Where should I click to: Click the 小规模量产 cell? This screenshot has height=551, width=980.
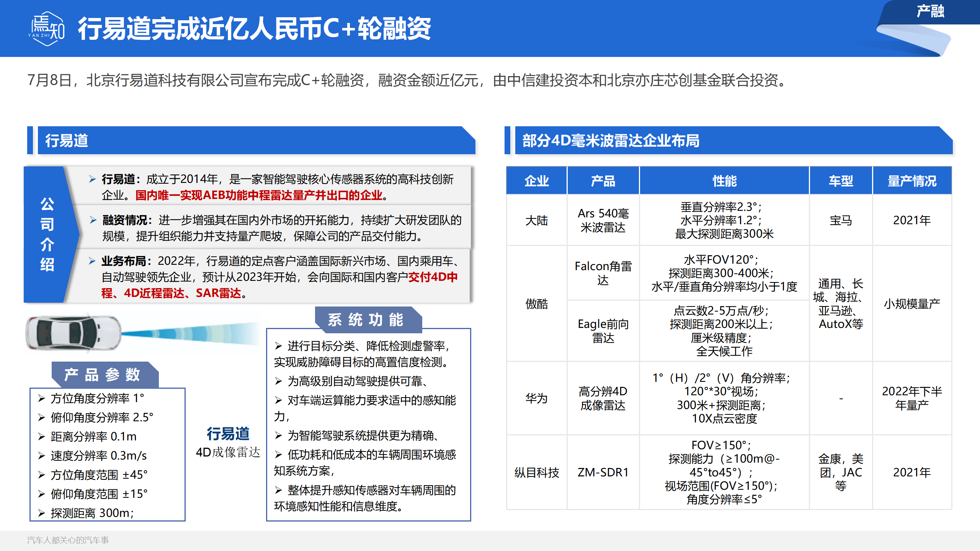[x=912, y=304]
